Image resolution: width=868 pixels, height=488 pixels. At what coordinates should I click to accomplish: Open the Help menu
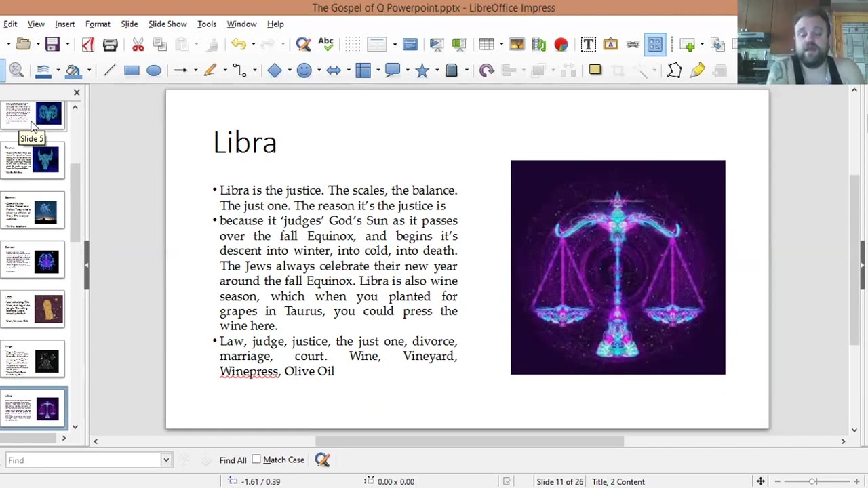pyautogui.click(x=275, y=24)
